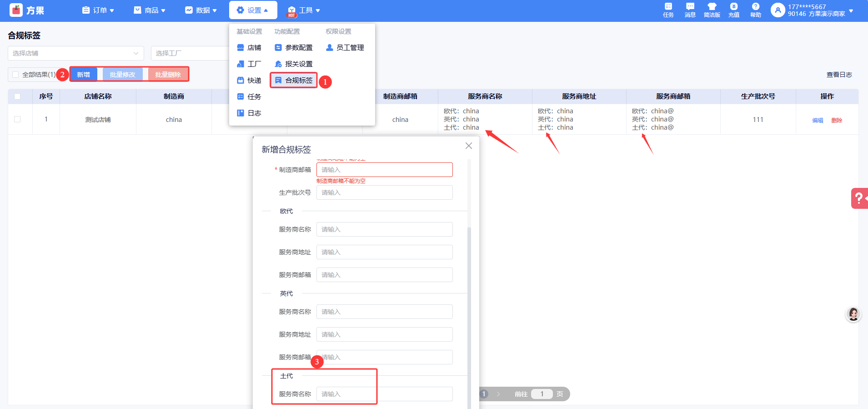Expand the 商品 menu
The image size is (868, 409).
click(x=150, y=10)
